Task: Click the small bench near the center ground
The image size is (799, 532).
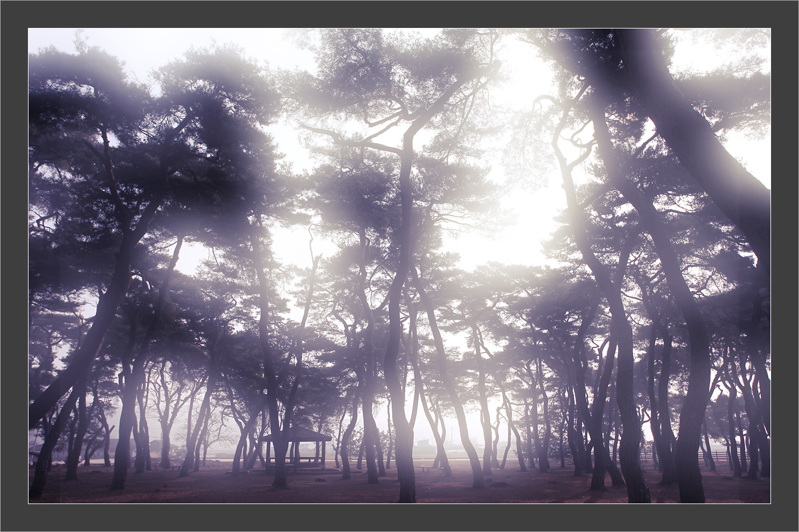Action: pos(425,468)
